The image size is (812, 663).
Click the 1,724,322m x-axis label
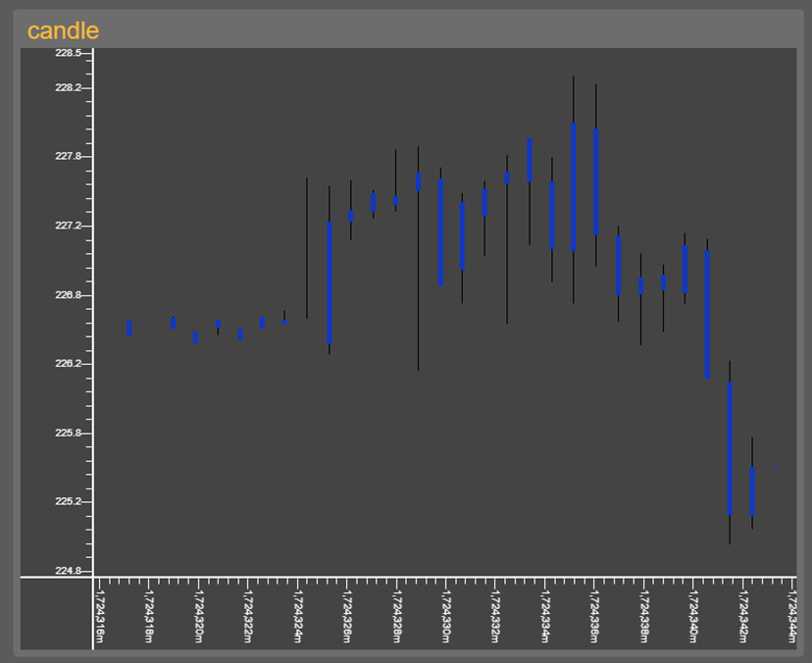point(248,616)
